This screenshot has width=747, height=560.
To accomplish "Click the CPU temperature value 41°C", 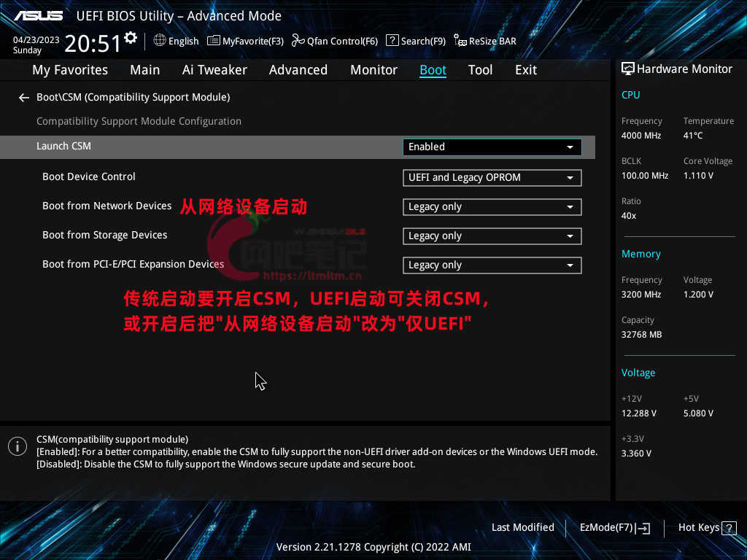I will coord(693,136).
